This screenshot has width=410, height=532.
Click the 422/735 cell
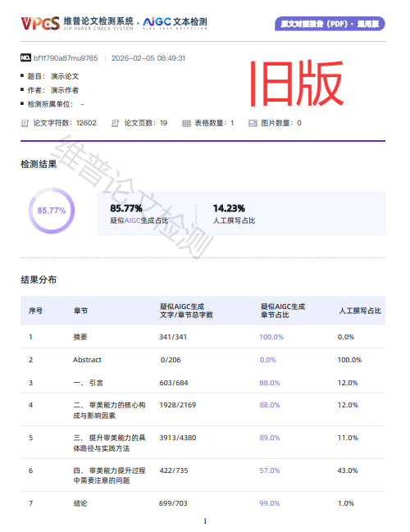tap(174, 471)
